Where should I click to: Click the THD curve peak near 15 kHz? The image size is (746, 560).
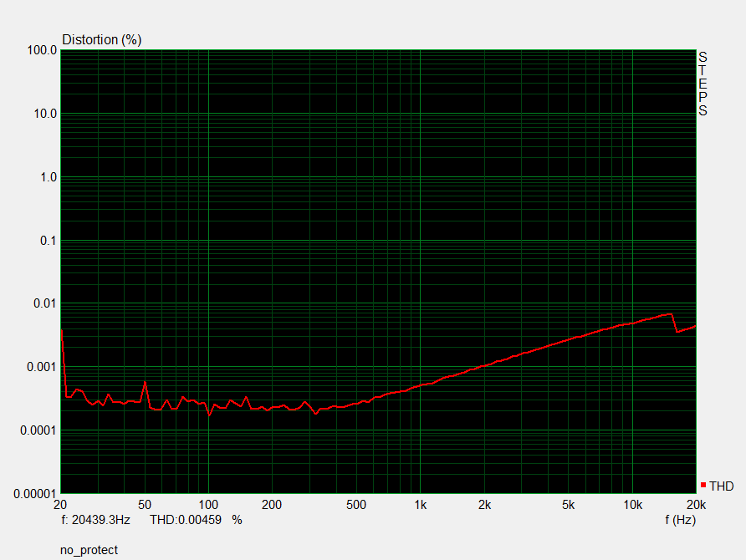(671, 314)
